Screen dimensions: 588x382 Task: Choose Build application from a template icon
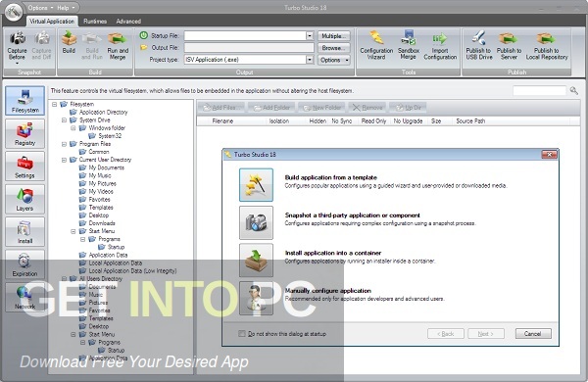(x=256, y=185)
